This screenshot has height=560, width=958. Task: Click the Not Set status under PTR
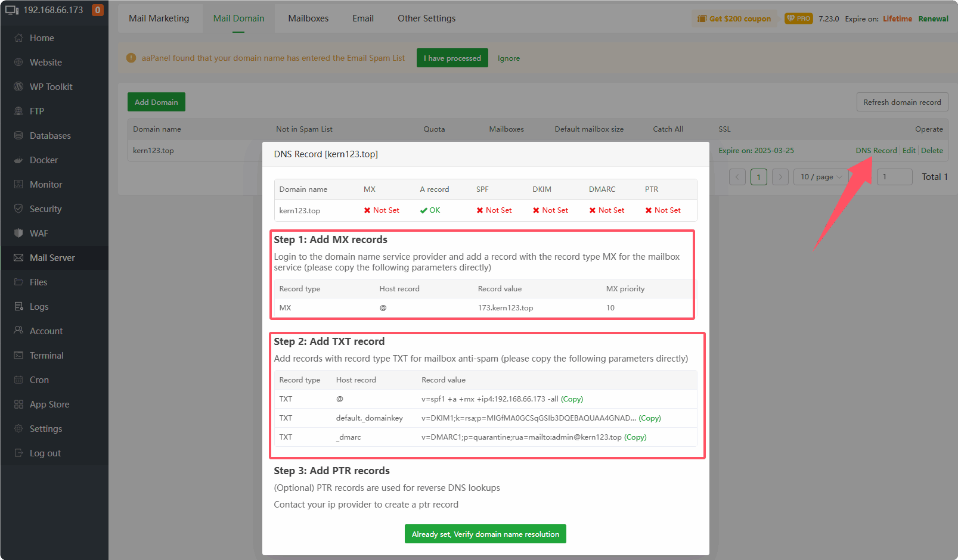pos(663,210)
